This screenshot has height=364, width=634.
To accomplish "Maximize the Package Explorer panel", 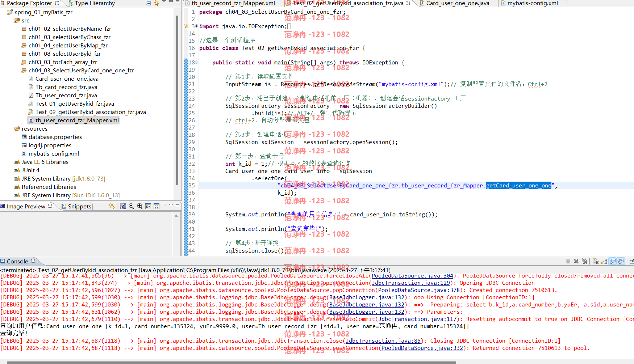I will 178,3.
